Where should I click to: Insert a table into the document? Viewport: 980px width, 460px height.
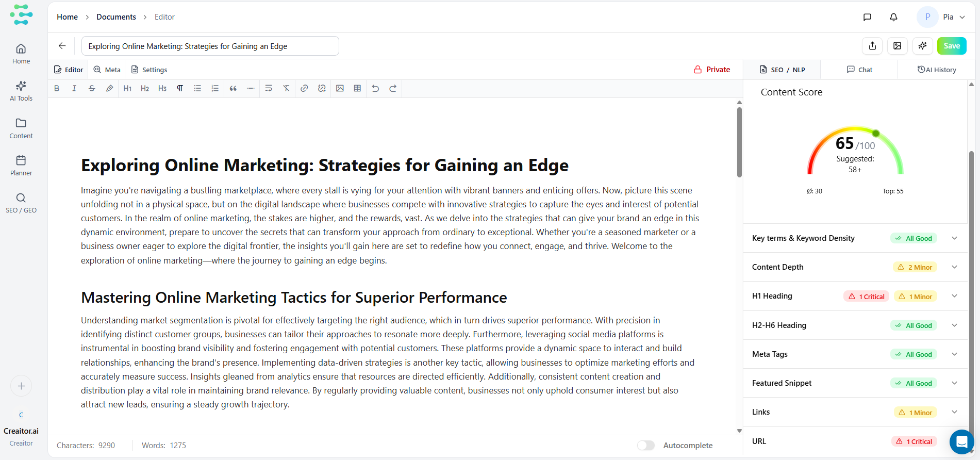(x=357, y=89)
